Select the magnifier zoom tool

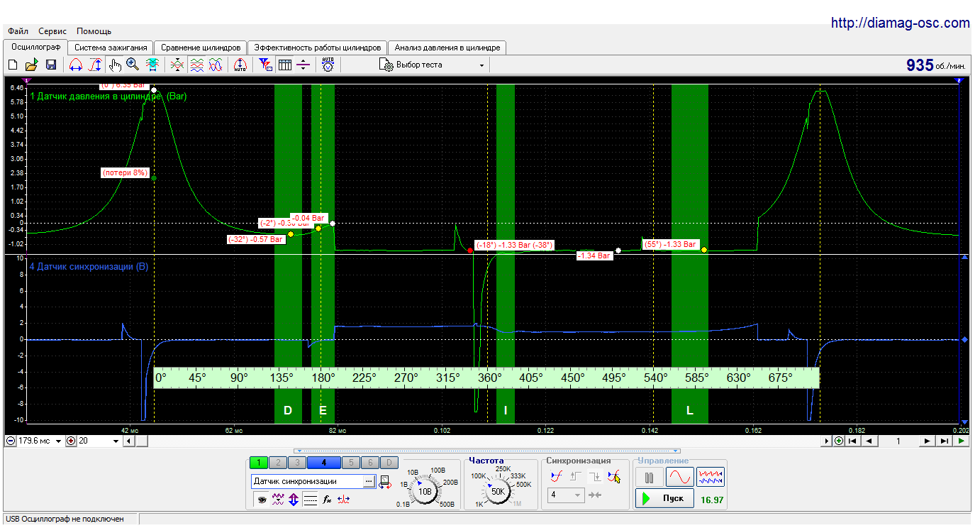[133, 65]
